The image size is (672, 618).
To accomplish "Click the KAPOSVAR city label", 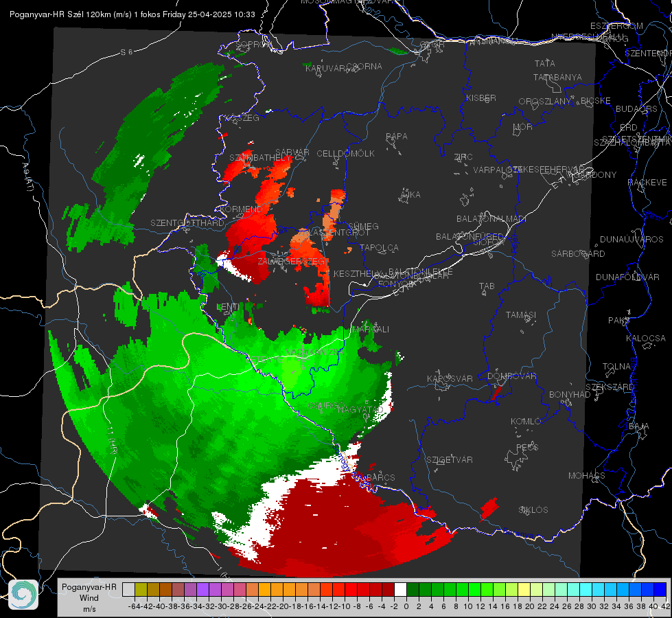I will (x=450, y=378).
